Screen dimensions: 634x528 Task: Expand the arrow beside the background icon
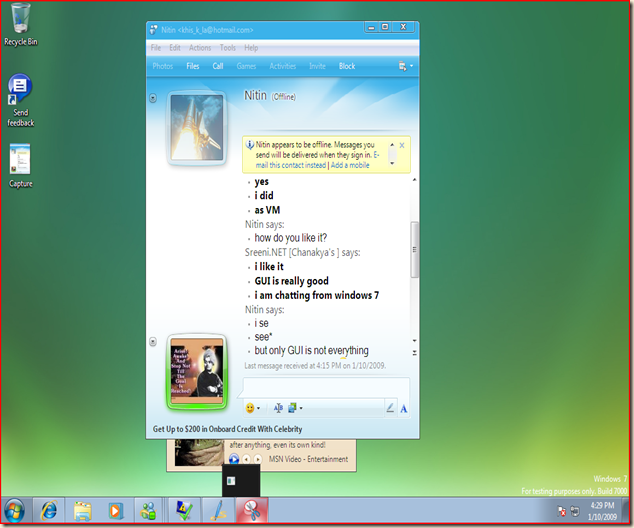301,408
